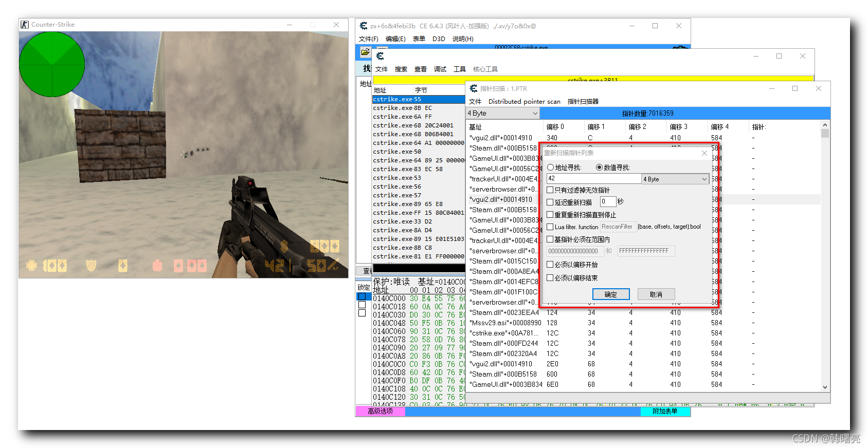Open 文件 menu in pointer scan window
The height and width of the screenshot is (448, 868).
(x=475, y=102)
